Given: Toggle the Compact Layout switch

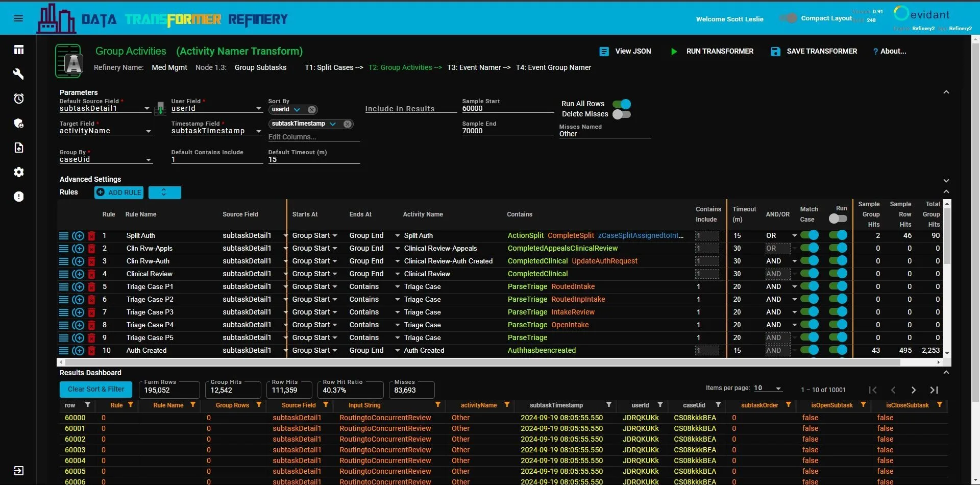Looking at the screenshot, I should pos(788,18).
